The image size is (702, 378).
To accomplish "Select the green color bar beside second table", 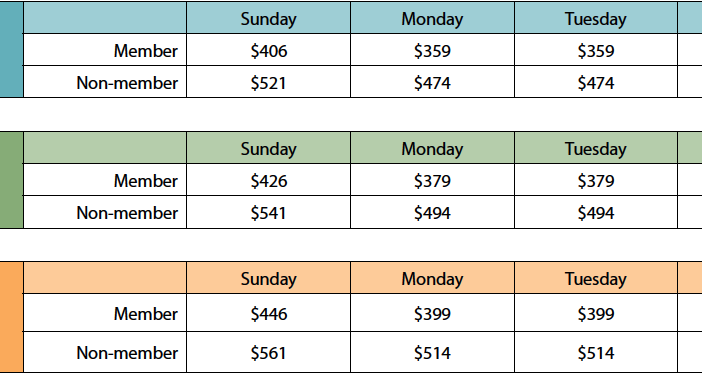I will click(x=11, y=180).
